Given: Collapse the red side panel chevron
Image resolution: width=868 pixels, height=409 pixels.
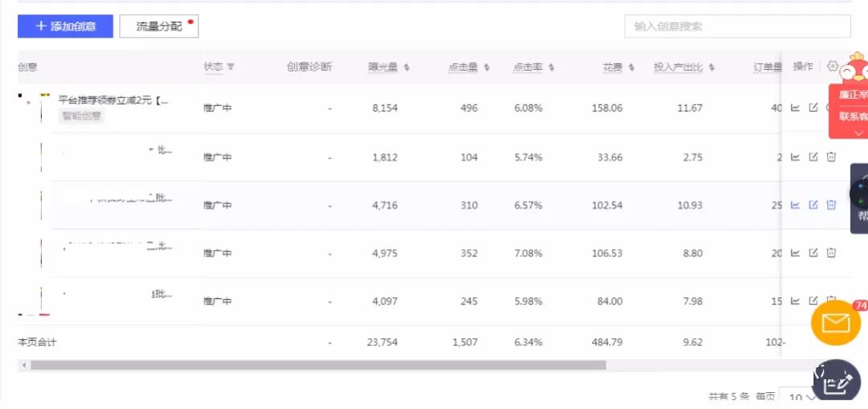Looking at the screenshot, I should (x=858, y=133).
